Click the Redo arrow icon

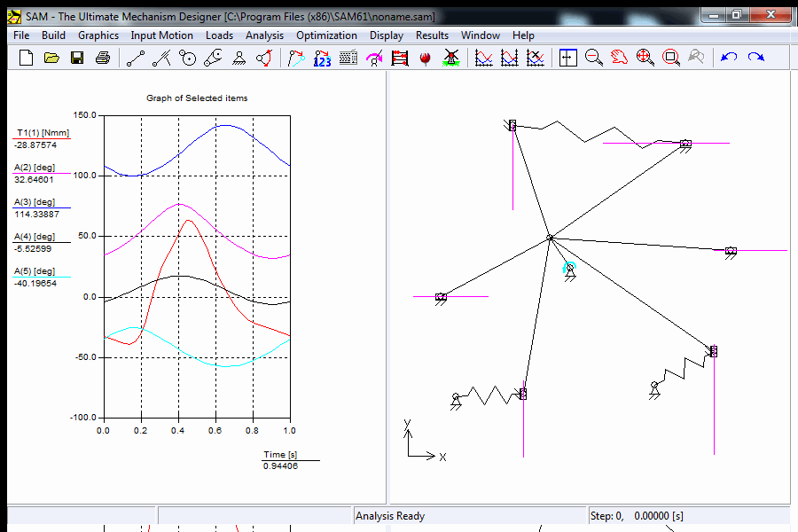[755, 58]
